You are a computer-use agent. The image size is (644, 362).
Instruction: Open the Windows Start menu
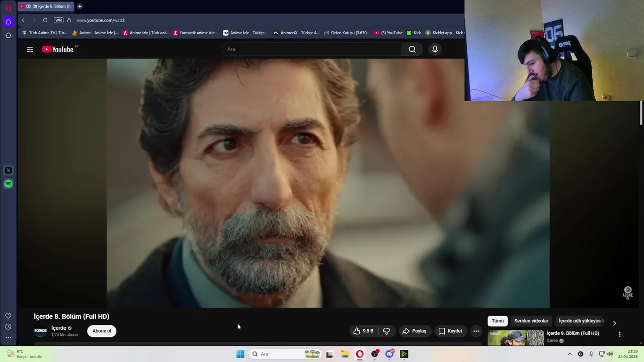[x=240, y=354]
